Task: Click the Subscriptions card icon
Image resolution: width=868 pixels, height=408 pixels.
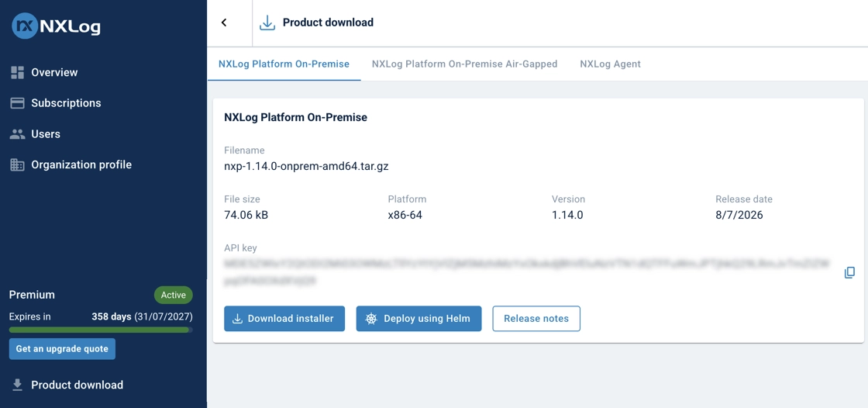Action: pos(17,103)
